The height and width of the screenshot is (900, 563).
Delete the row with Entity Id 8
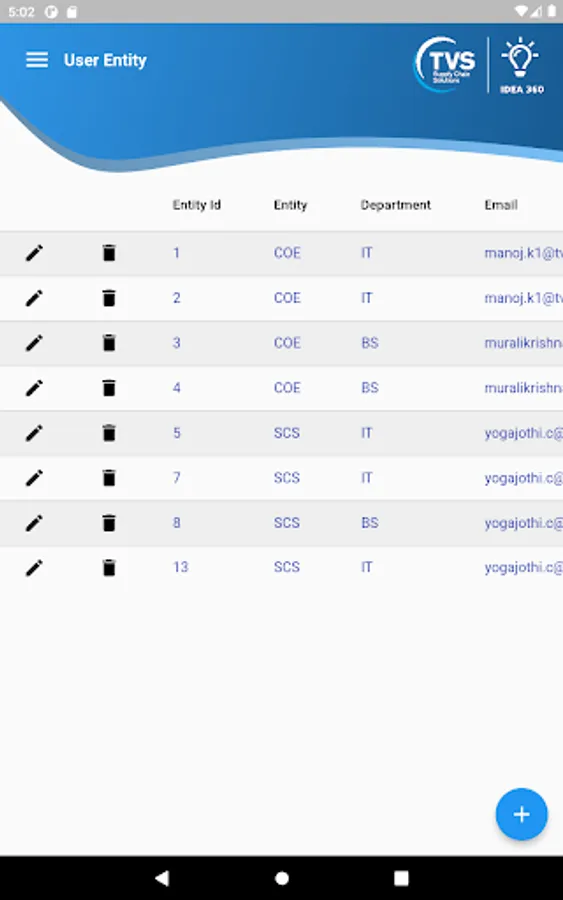[109, 523]
